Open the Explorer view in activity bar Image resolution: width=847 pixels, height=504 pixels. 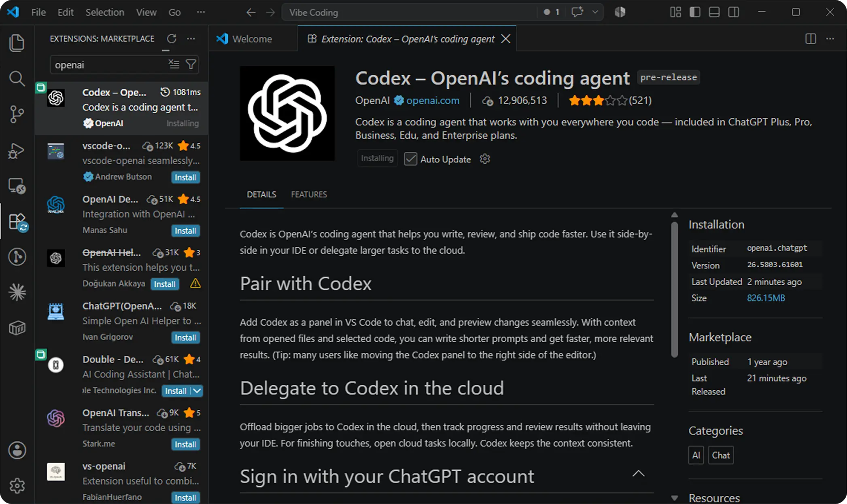(17, 43)
